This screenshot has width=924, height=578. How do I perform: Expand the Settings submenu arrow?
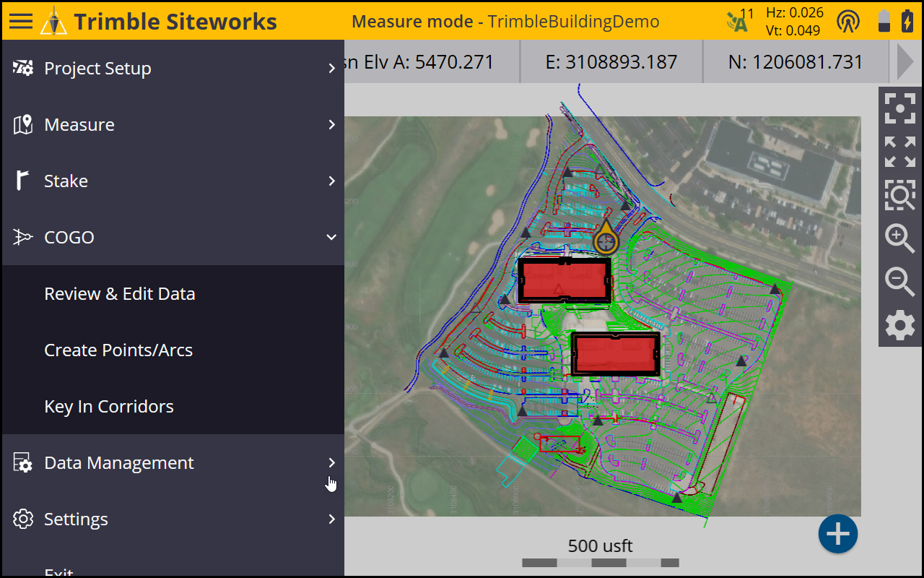pos(331,519)
